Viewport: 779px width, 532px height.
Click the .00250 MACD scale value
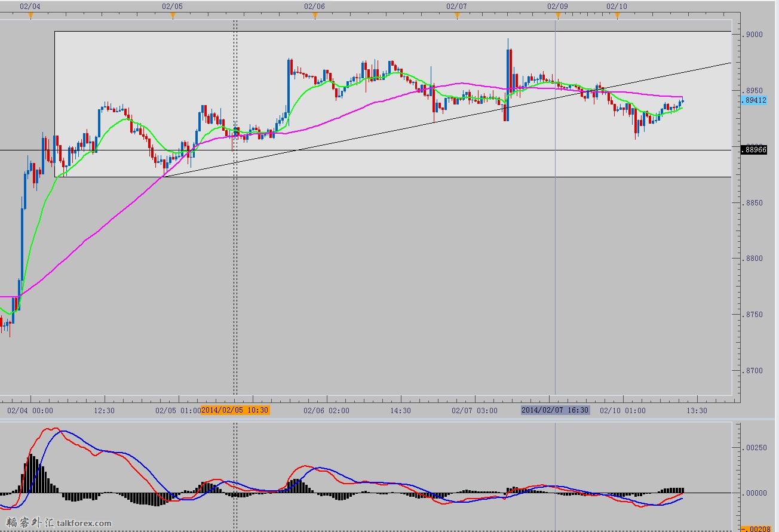[756, 447]
